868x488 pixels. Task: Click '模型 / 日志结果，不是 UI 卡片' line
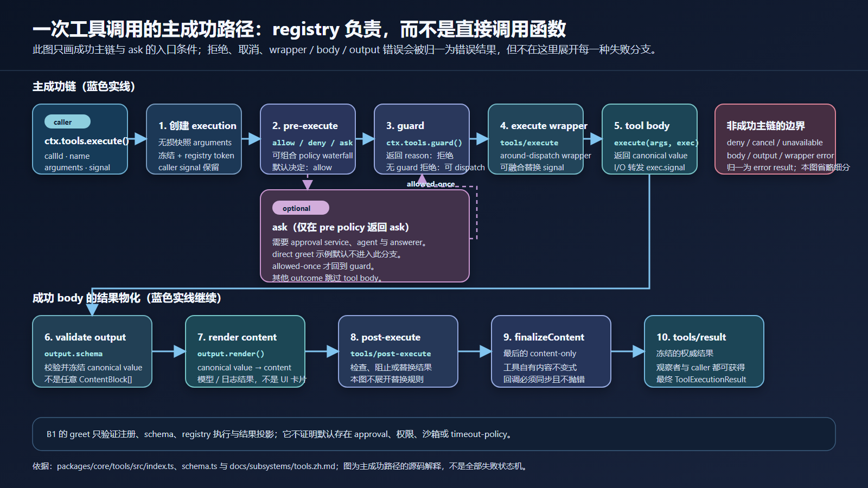click(252, 380)
